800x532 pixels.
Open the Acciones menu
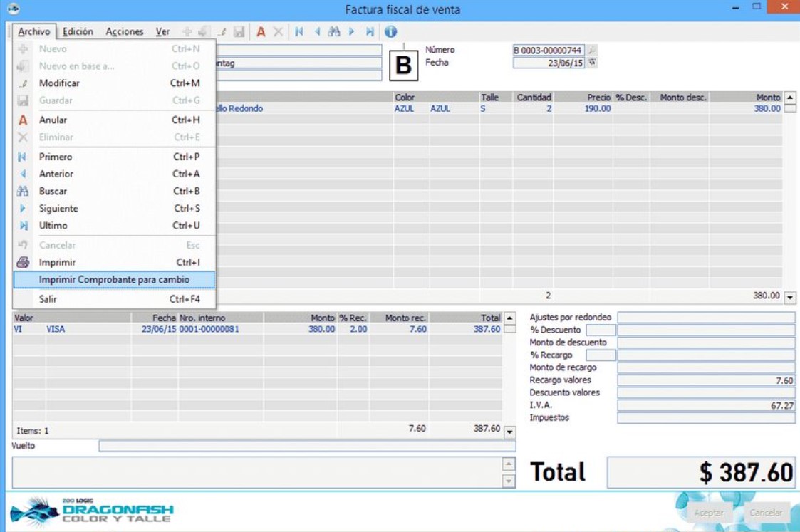[x=125, y=32]
